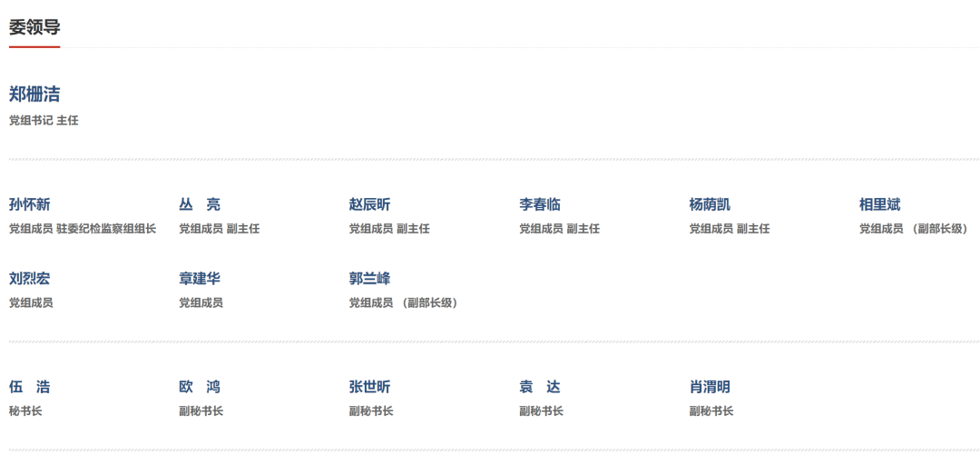This screenshot has width=980, height=455.
Task: Click the 驻委纪检监察组组长 title under 孙怀新
Action: [106, 229]
